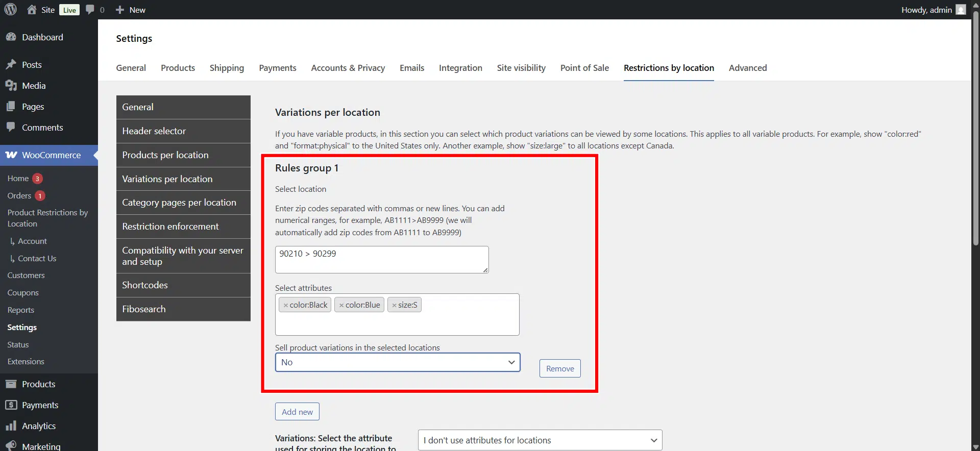Screen dimensions: 980x451
Task: Click the Add new button
Action: [x=297, y=412]
